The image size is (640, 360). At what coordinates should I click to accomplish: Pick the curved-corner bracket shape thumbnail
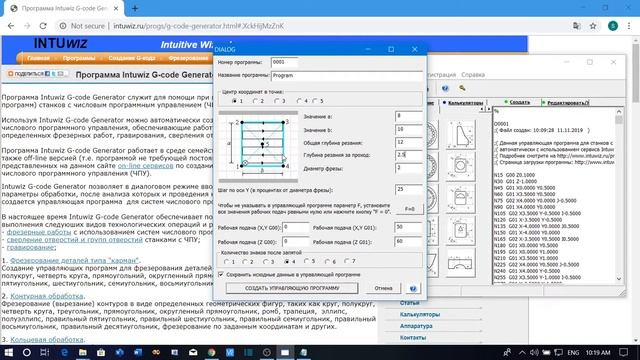pos(460,135)
